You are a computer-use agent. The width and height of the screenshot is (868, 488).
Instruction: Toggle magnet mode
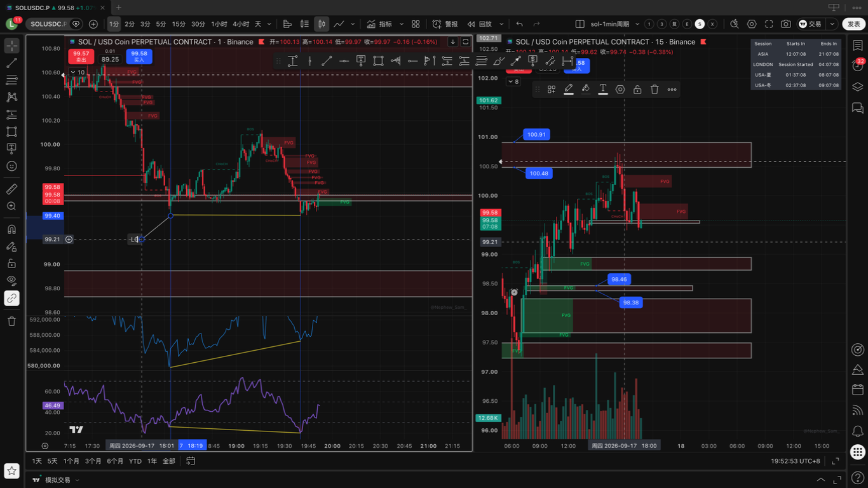pyautogui.click(x=11, y=229)
